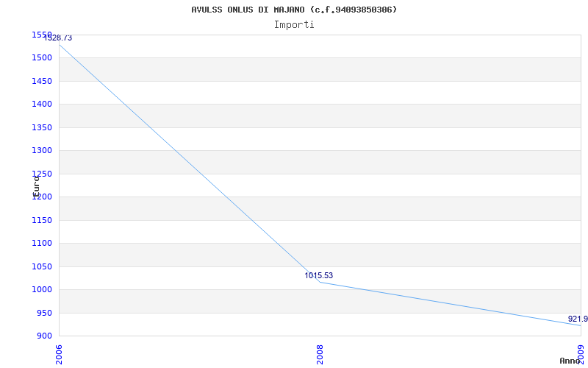The image size is (588, 368).
Task: Click the 921.9 data point label
Action: coord(578,319)
